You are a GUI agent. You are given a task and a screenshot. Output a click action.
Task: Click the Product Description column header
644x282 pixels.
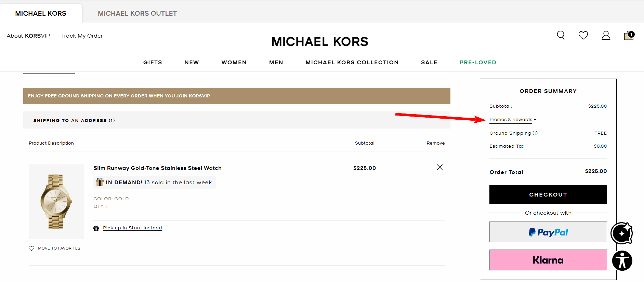point(51,143)
